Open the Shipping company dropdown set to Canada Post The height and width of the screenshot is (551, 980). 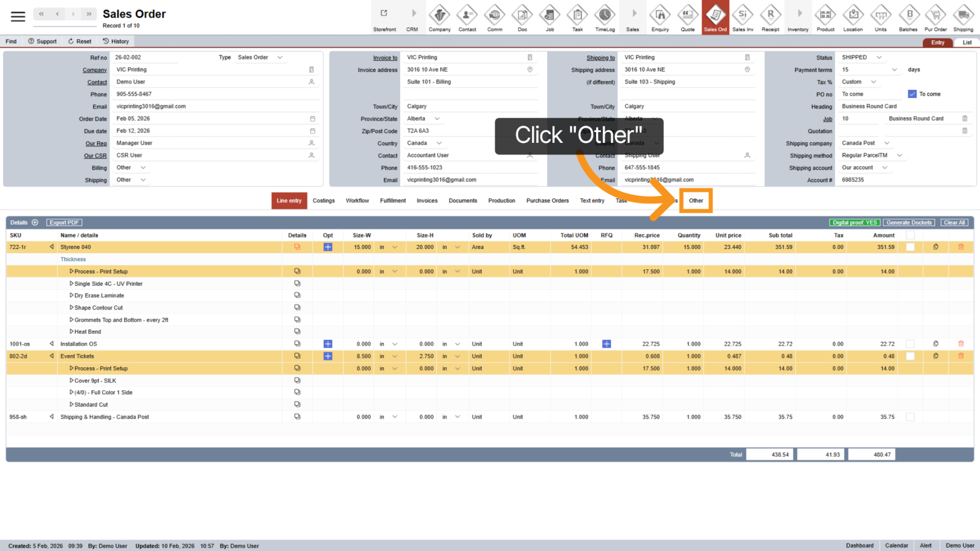tap(865, 143)
